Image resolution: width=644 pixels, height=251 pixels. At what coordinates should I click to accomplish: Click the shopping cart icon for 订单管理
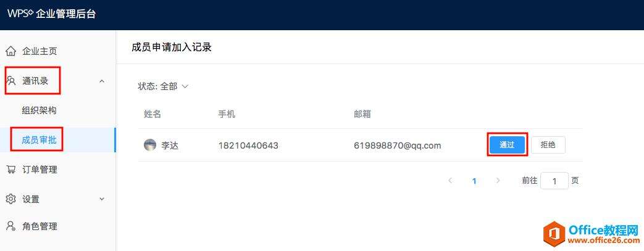[x=10, y=170]
